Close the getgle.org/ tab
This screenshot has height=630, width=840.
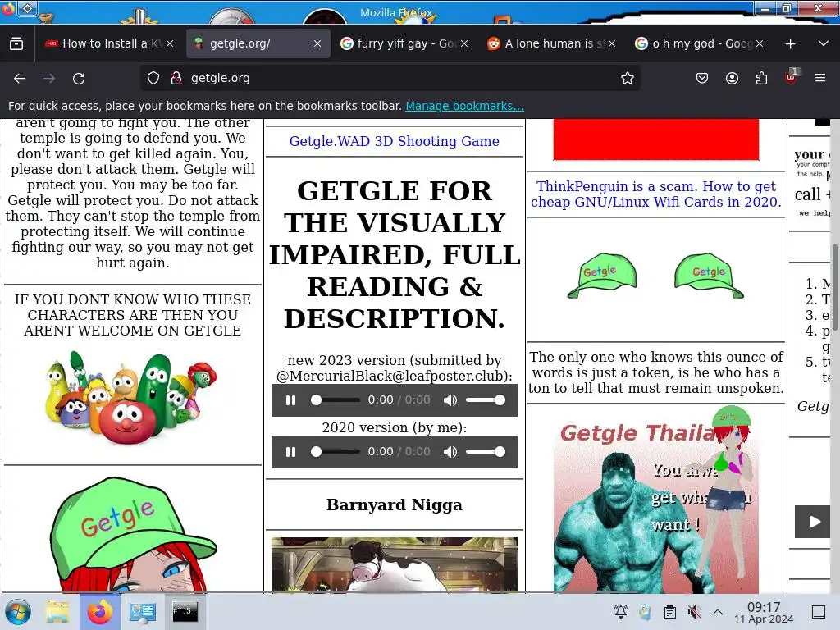[317, 43]
